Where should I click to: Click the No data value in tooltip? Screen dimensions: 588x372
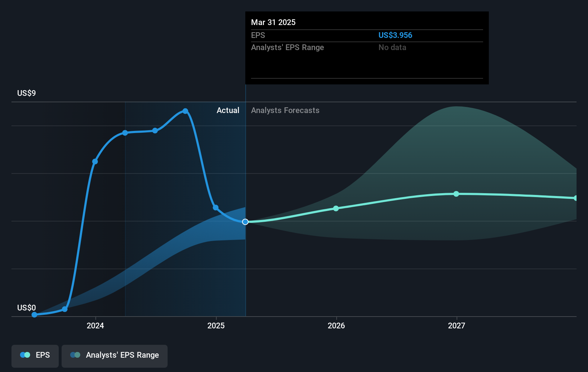tap(392, 47)
